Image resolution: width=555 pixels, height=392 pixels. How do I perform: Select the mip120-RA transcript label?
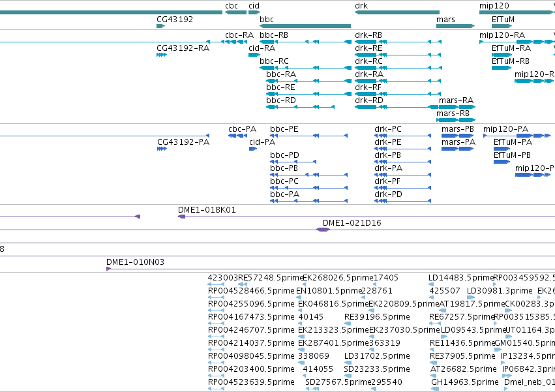click(x=502, y=35)
